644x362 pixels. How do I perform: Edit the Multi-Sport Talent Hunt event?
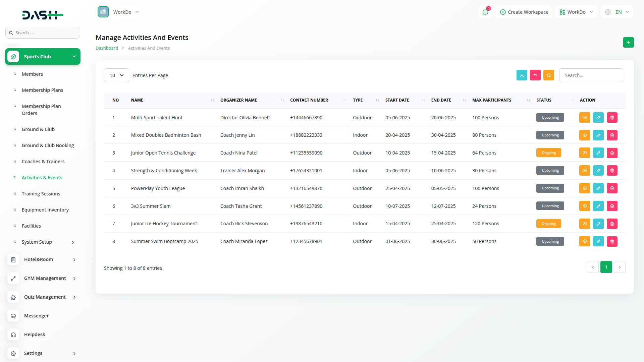click(x=598, y=118)
